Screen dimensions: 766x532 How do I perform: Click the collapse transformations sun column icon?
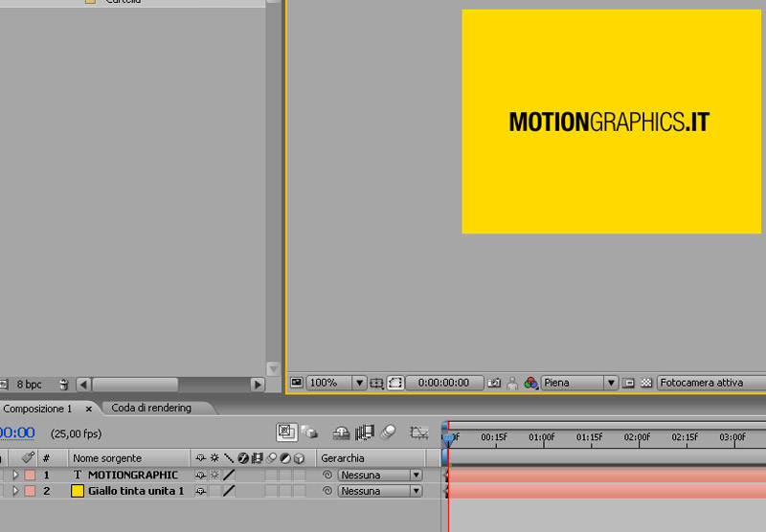(214, 458)
